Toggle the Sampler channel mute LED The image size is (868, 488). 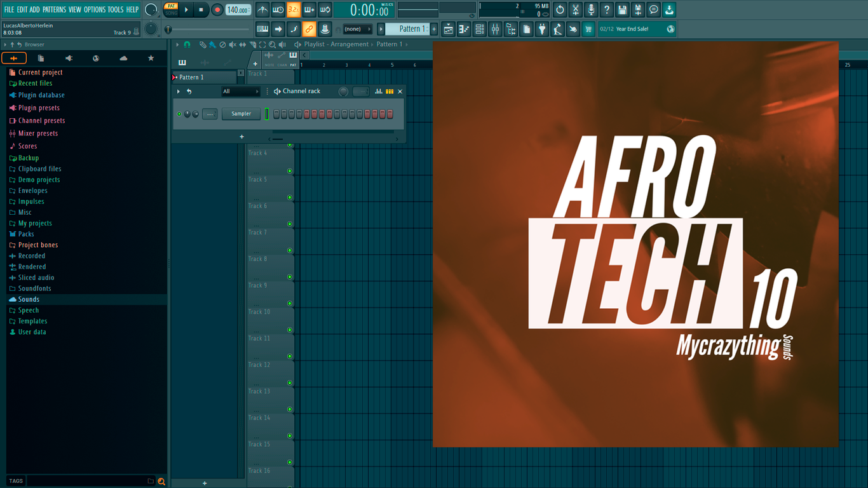point(179,114)
